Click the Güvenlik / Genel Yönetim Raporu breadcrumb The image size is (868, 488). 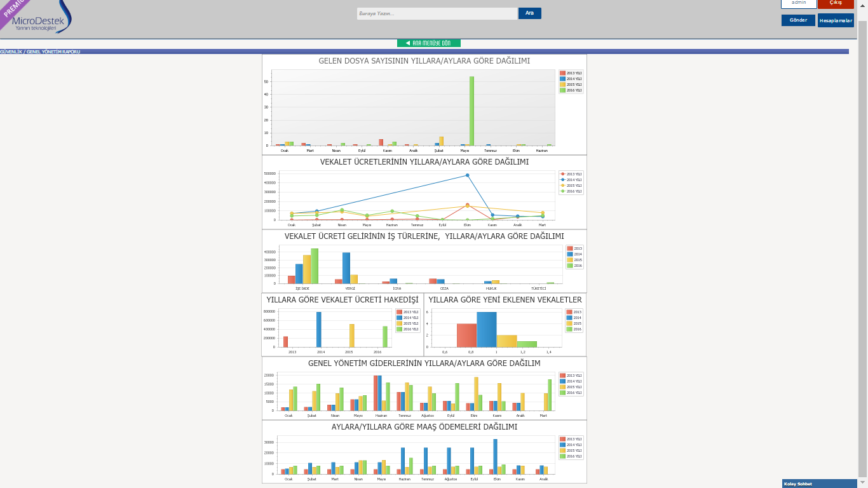[40, 51]
